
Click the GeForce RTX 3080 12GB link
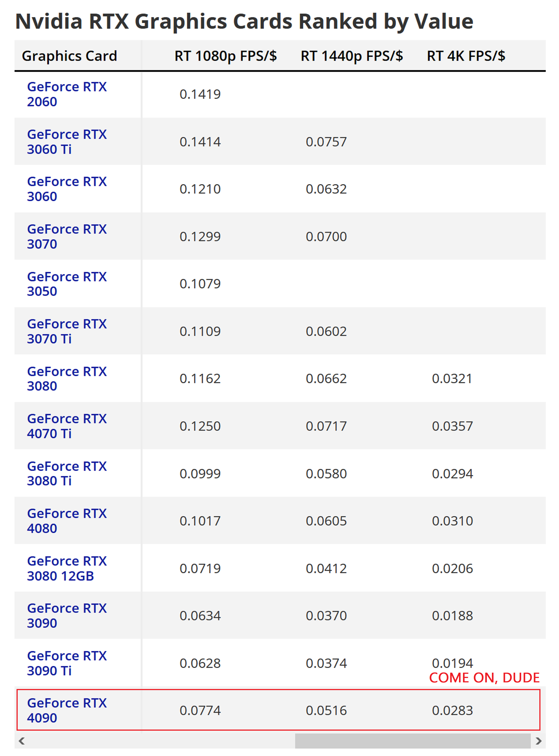pos(67,568)
